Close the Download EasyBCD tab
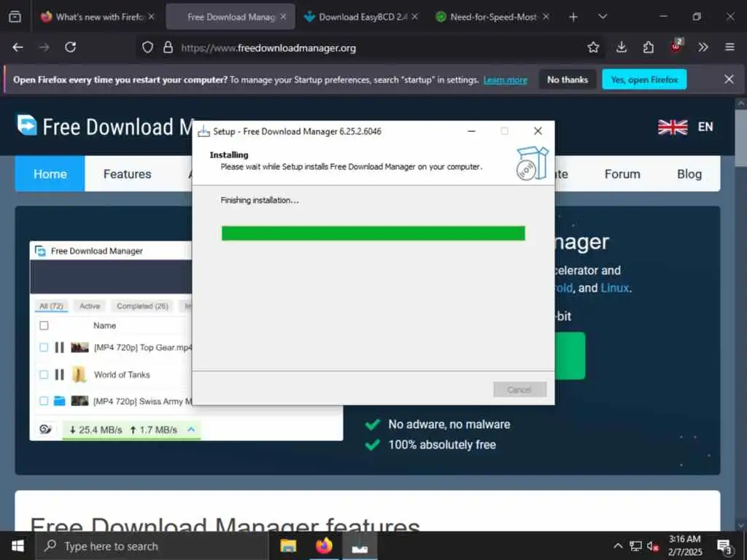 [414, 17]
